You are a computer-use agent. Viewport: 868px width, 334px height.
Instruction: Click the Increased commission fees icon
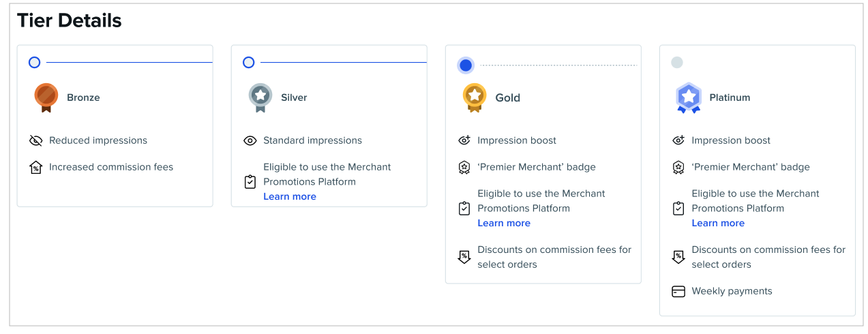(x=36, y=167)
